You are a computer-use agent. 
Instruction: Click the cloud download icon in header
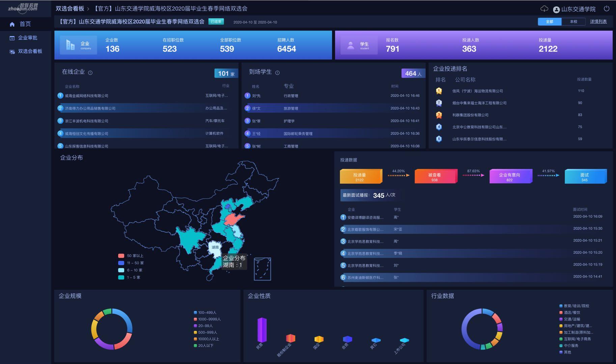[544, 9]
